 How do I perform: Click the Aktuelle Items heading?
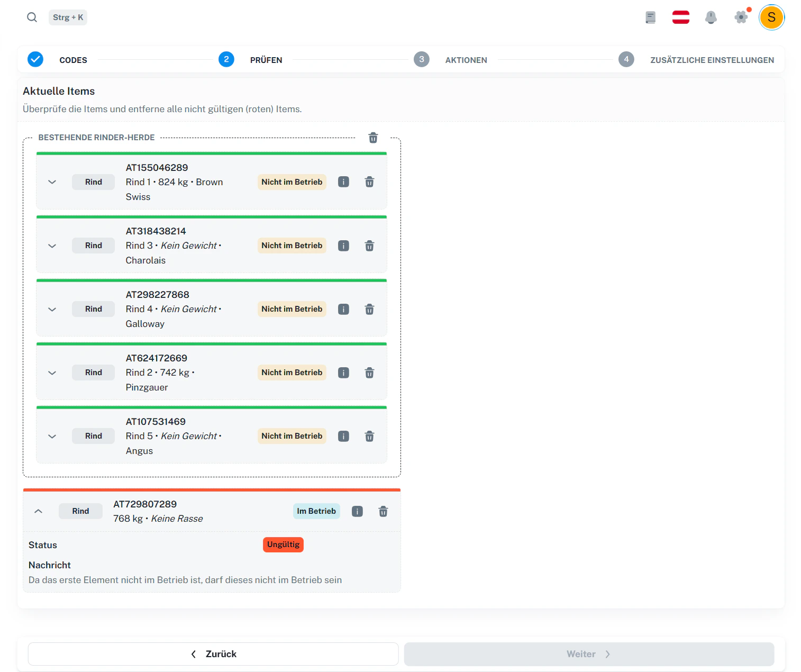(59, 91)
